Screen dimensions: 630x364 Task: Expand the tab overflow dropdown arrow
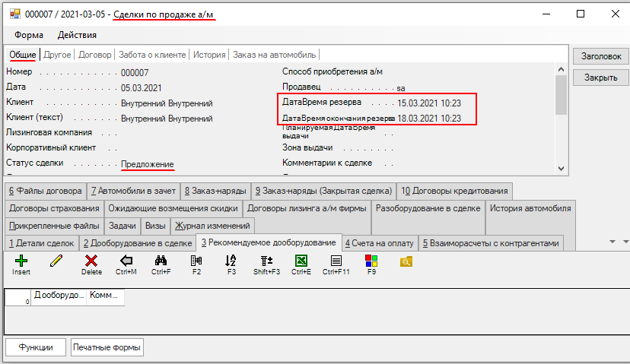coord(613,242)
